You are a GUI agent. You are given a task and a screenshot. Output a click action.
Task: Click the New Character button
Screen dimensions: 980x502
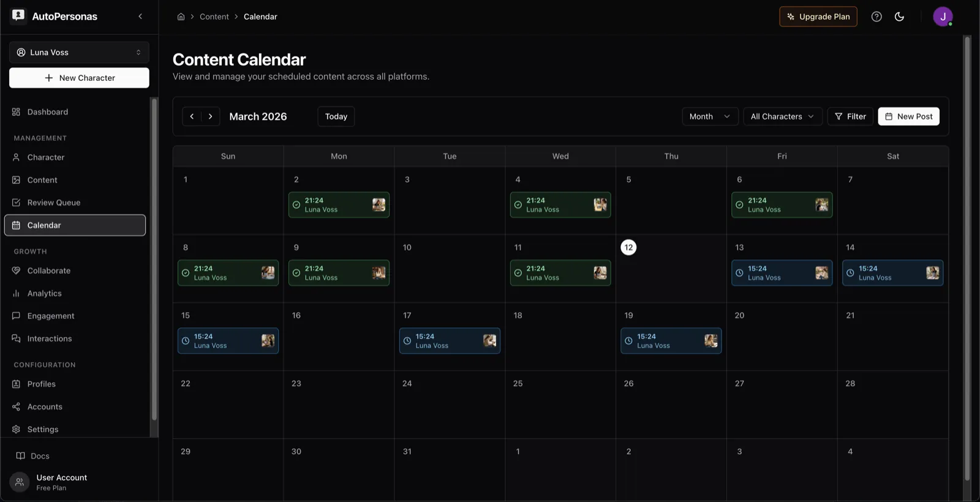pyautogui.click(x=79, y=78)
